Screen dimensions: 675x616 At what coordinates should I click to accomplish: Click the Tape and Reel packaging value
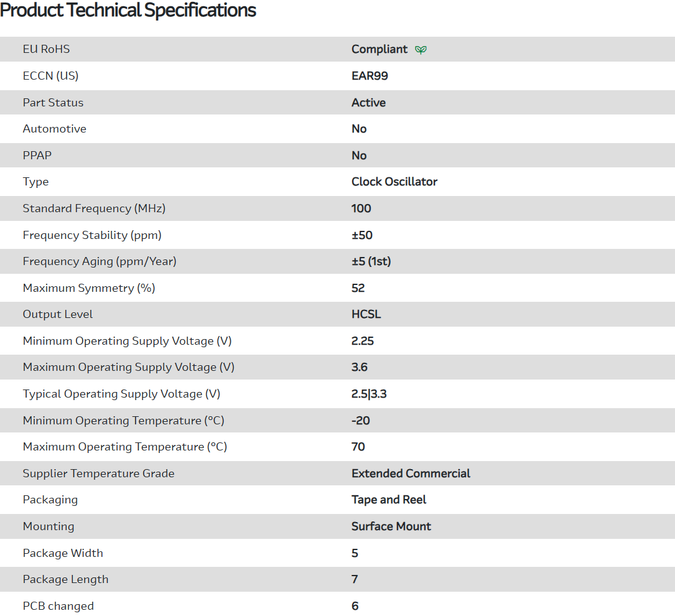point(389,500)
